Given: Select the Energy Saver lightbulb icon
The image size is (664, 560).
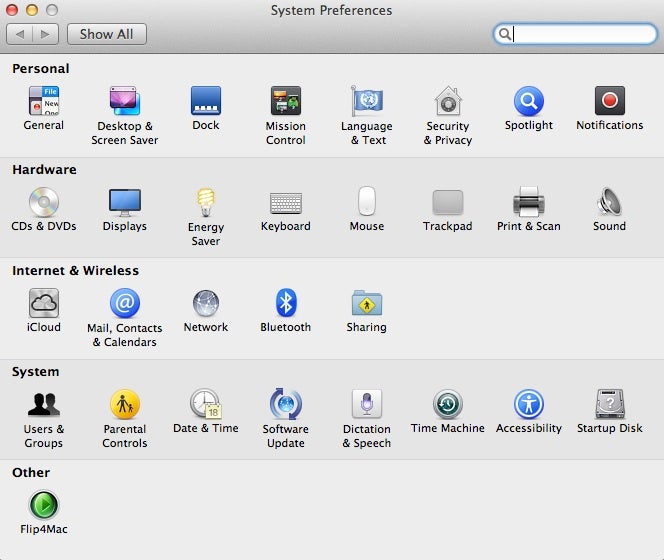Looking at the screenshot, I should (206, 203).
